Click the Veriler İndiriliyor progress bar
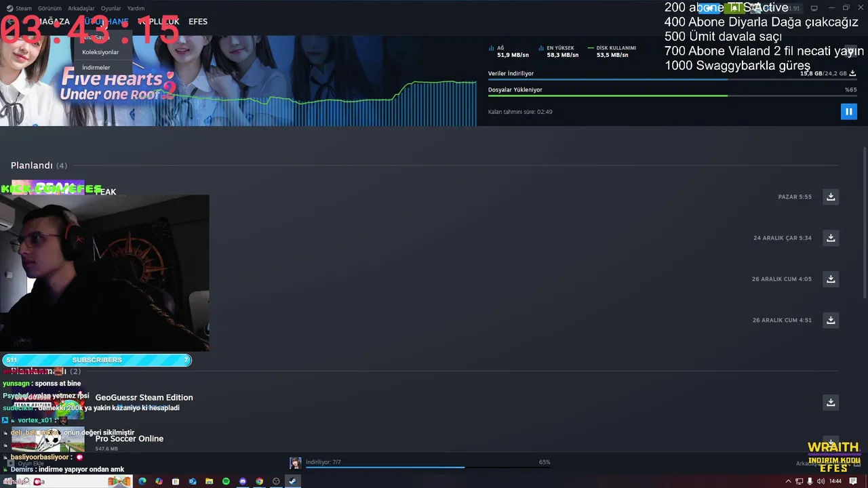Image resolution: width=868 pixels, height=488 pixels. (672, 80)
